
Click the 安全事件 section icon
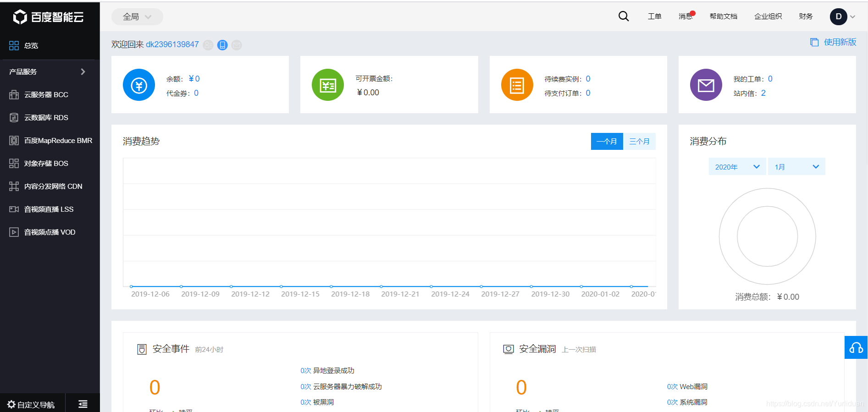click(x=142, y=349)
